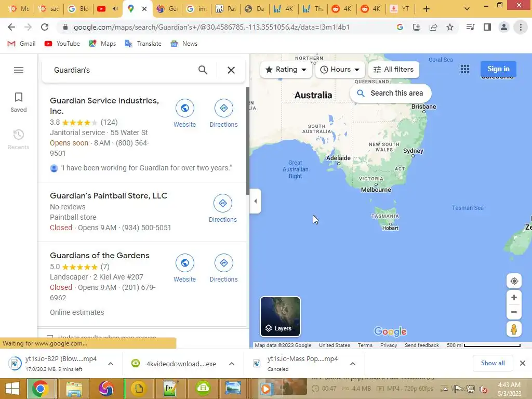
Task: Get Directions to Guardian Service Industries
Action: (223, 113)
